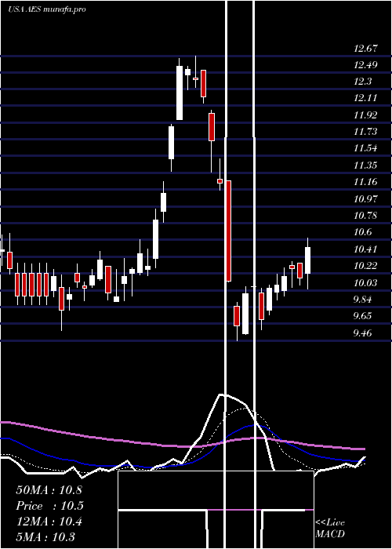Click the 11.54 price axis label

click(365, 147)
